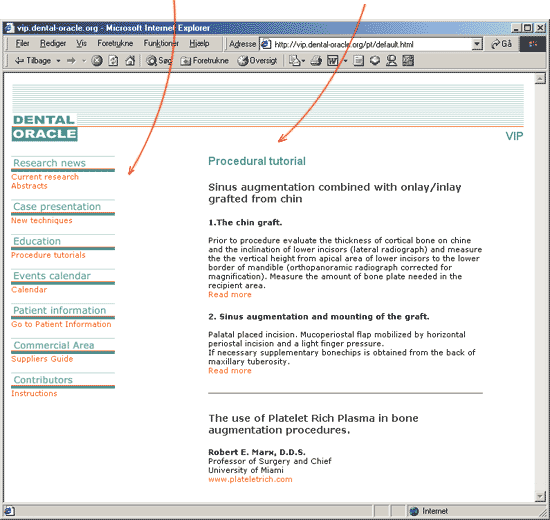Click the Mail toolbar icon
Viewport: 550px width, 520px height.
coord(294,61)
